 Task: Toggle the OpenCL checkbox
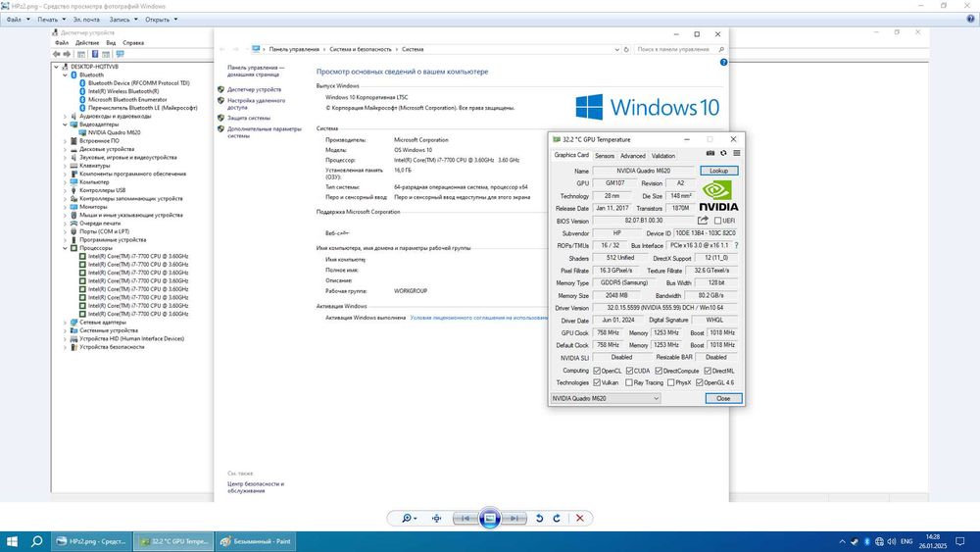click(x=597, y=371)
